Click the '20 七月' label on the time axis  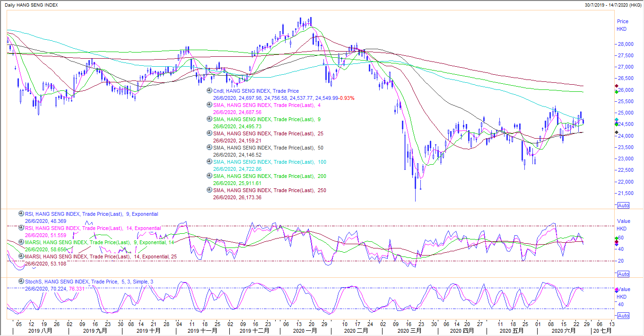click(x=602, y=331)
